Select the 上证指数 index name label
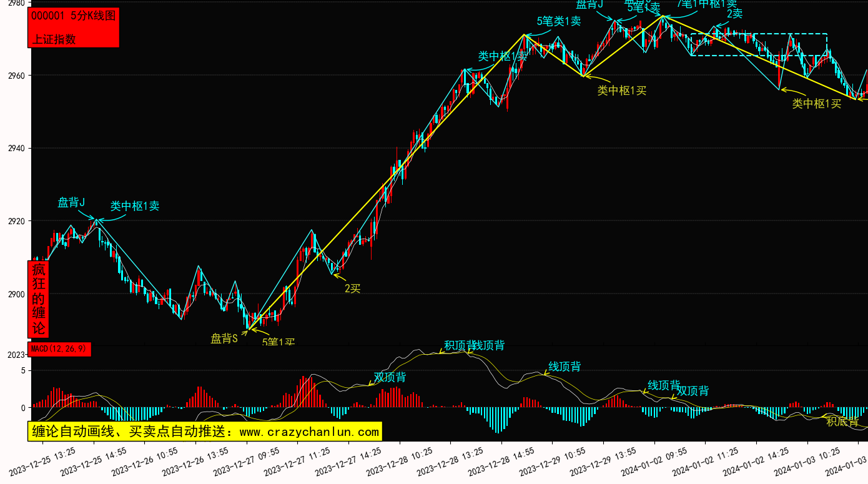The height and width of the screenshot is (484, 868). 54,39
